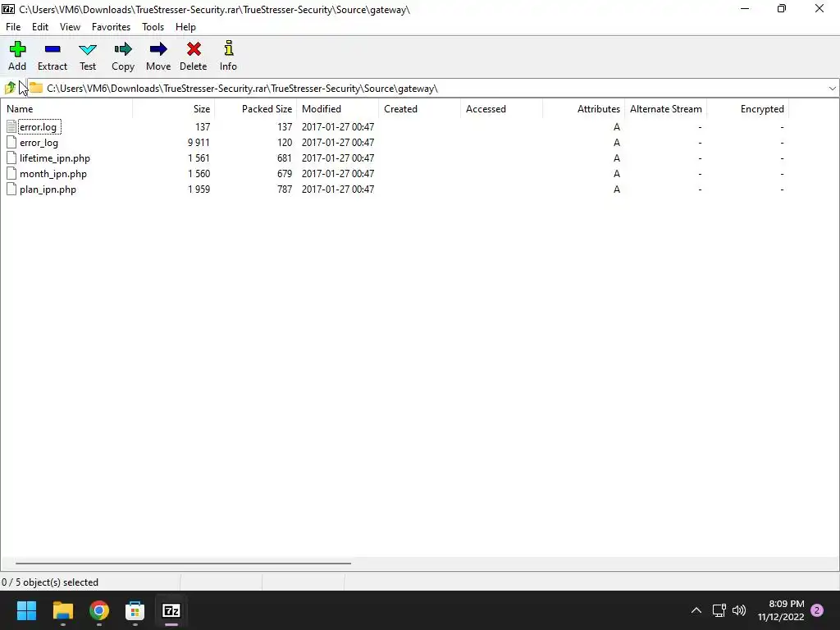Open the Tools menu
Screen dimensions: 840x630
153,27
